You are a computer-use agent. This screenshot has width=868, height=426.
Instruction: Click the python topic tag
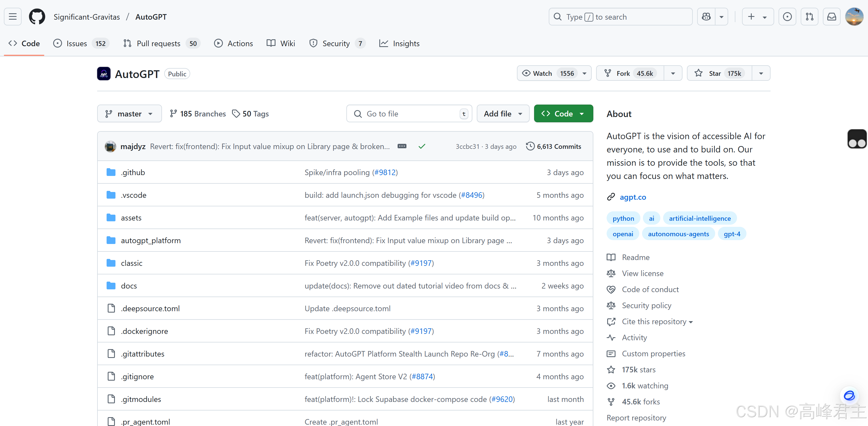[623, 218]
